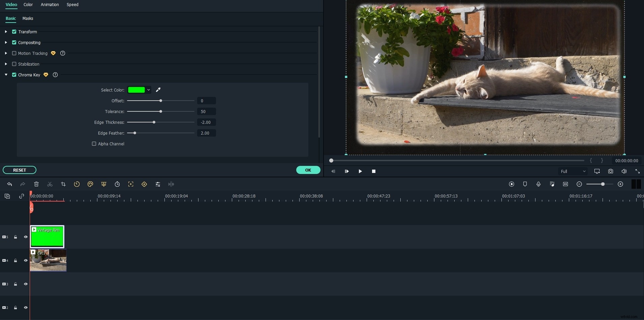Collapse the Chroma Key section

click(x=6, y=75)
